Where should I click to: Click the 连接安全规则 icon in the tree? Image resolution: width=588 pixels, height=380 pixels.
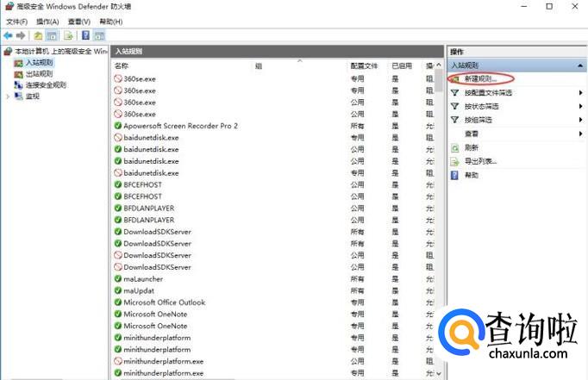pos(18,85)
